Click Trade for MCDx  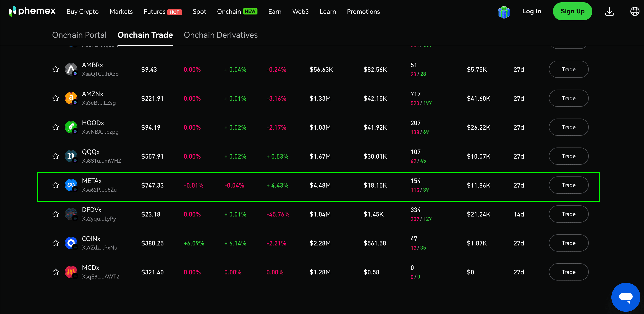[569, 272]
